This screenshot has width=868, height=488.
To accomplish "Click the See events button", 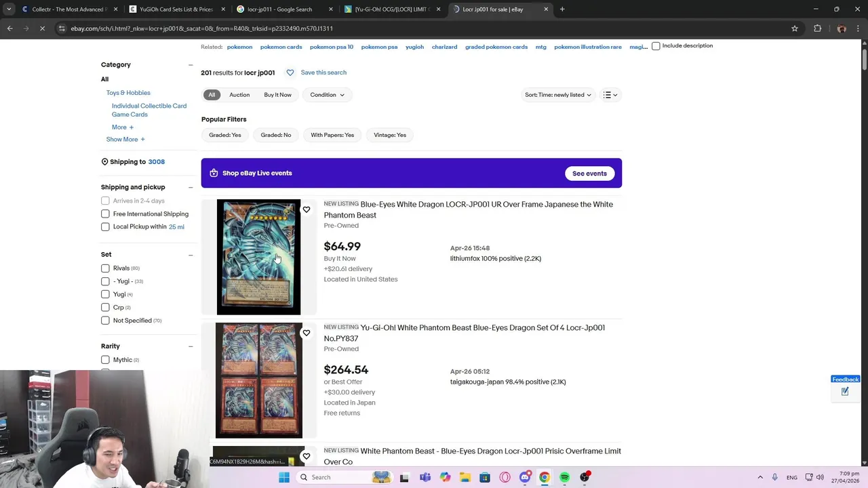I will point(589,174).
